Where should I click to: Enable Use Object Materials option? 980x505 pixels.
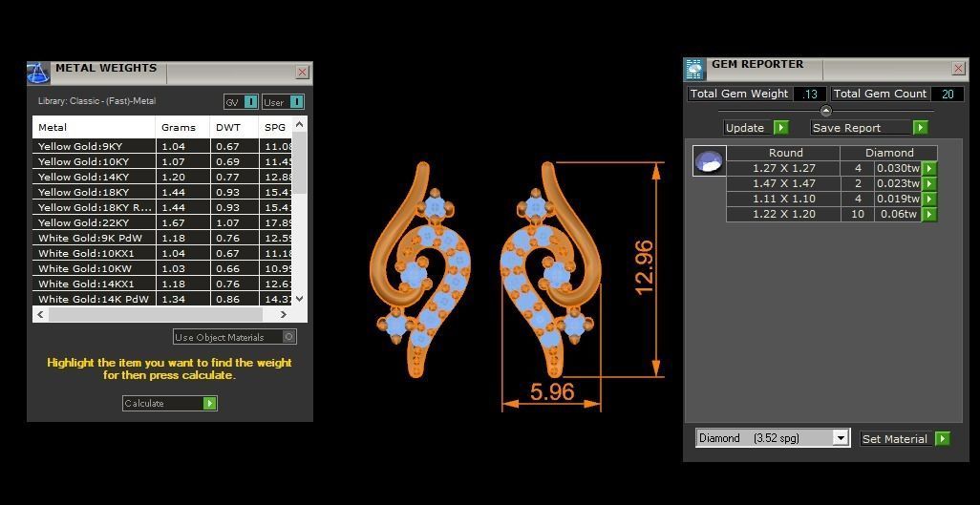tap(235, 337)
